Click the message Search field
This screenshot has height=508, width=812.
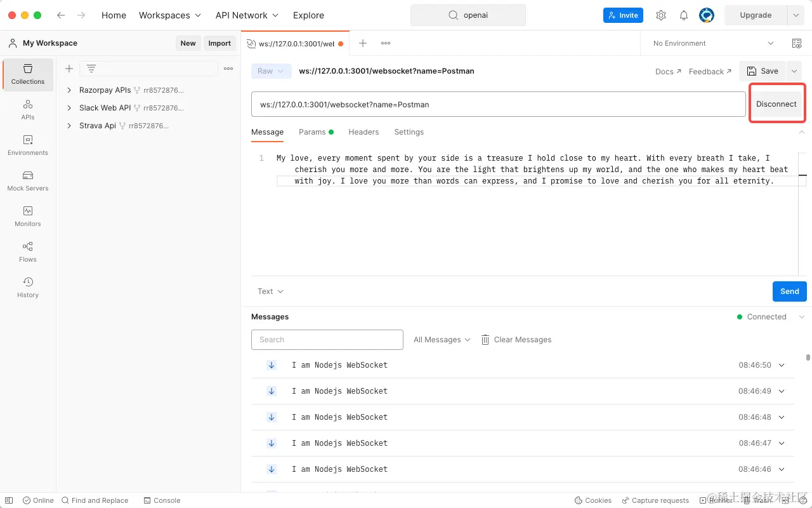coord(327,339)
